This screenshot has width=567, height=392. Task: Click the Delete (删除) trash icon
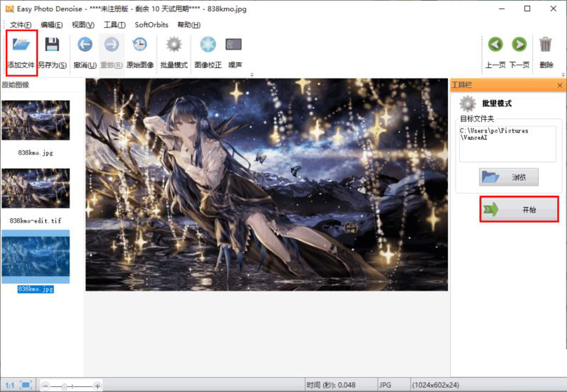click(546, 45)
